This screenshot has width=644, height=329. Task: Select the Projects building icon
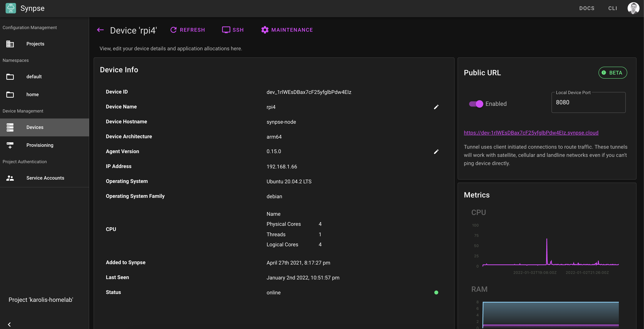(10, 44)
